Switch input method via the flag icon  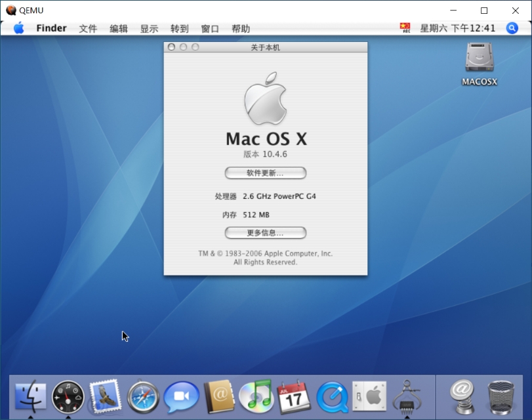click(405, 28)
